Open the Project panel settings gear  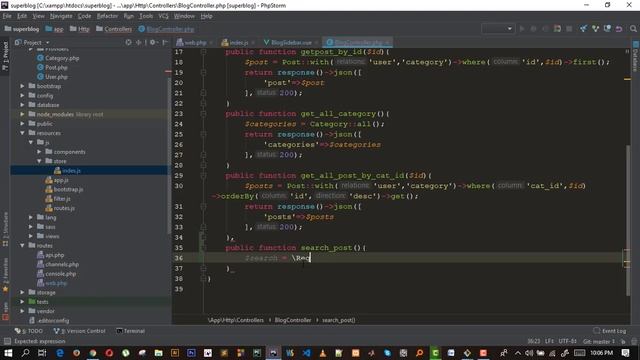153,42
